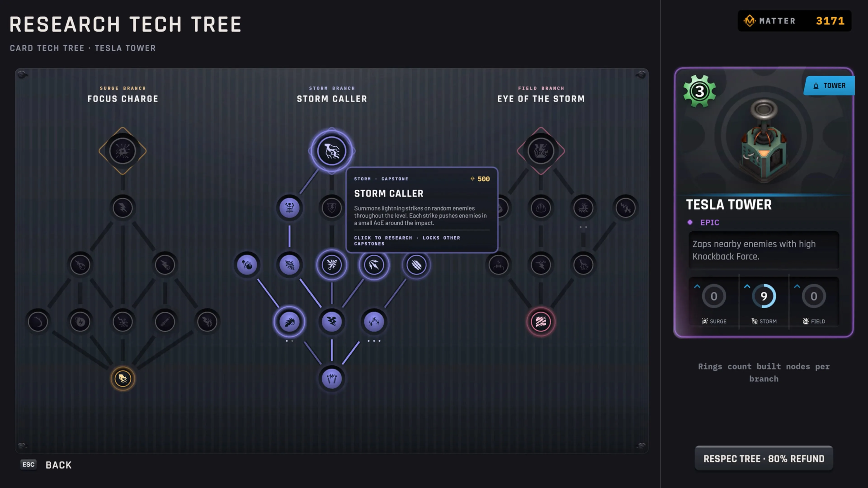Image resolution: width=868 pixels, height=488 pixels.
Task: Select the Storm Caller capstone node
Action: click(332, 151)
